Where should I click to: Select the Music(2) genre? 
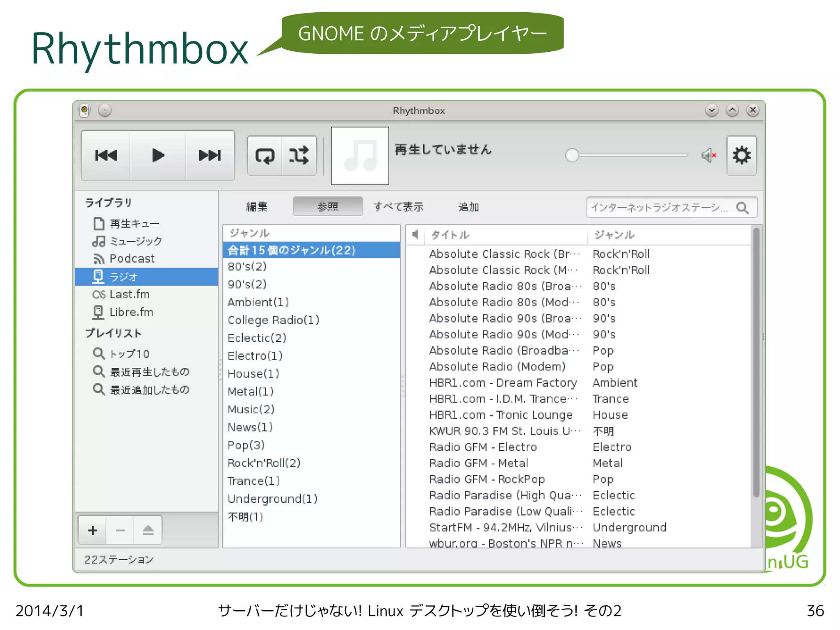point(311,410)
